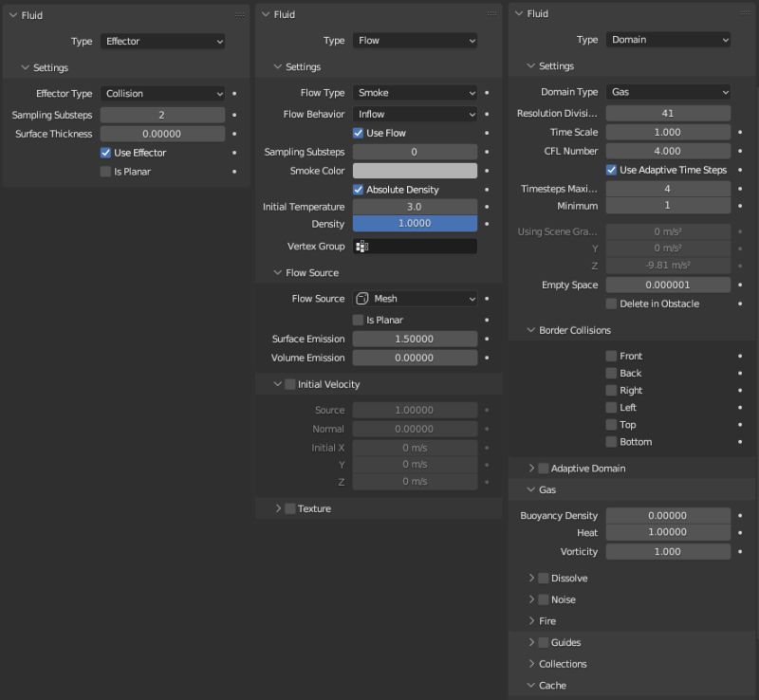Toggle Absolute Density checkbox
759x700 pixels.
[359, 190]
